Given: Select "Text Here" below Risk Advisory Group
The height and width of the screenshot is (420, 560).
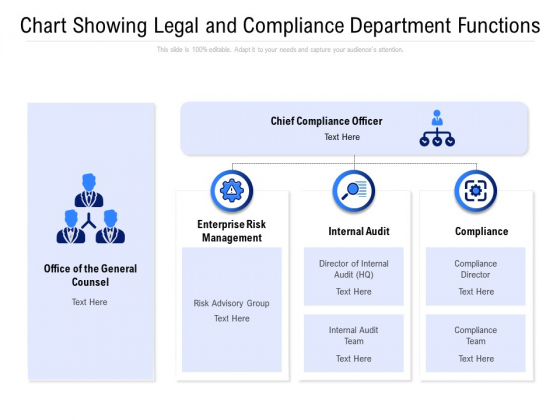Looking at the screenshot, I should point(232,319).
